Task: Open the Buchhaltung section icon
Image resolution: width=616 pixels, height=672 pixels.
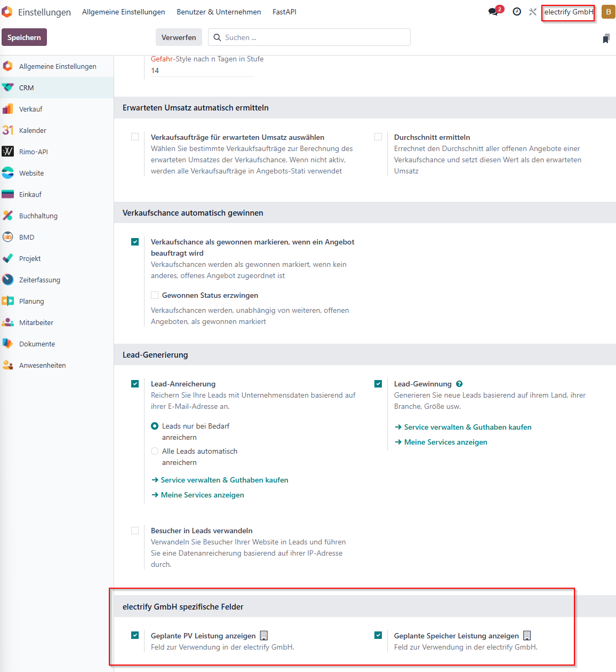Action: [7, 216]
